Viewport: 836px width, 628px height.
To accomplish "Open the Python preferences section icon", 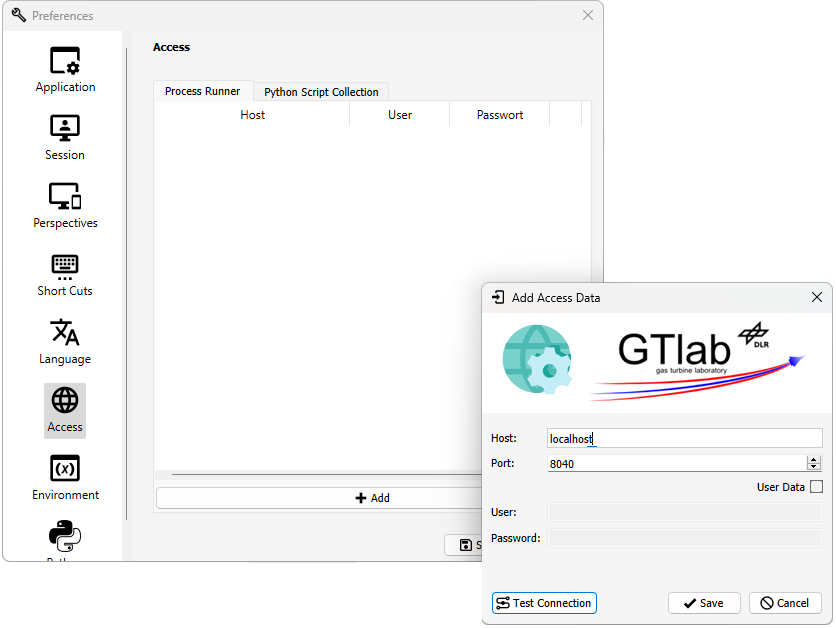I will [x=65, y=536].
